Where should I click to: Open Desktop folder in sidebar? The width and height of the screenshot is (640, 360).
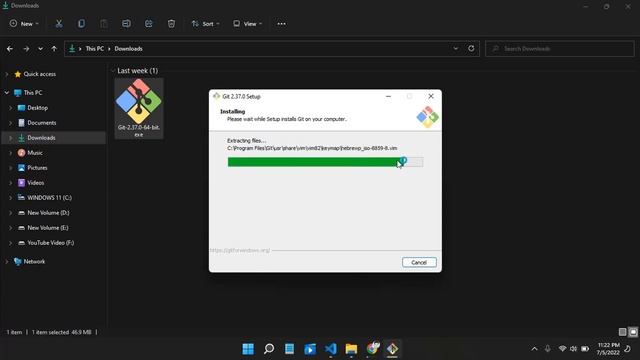[x=37, y=108]
